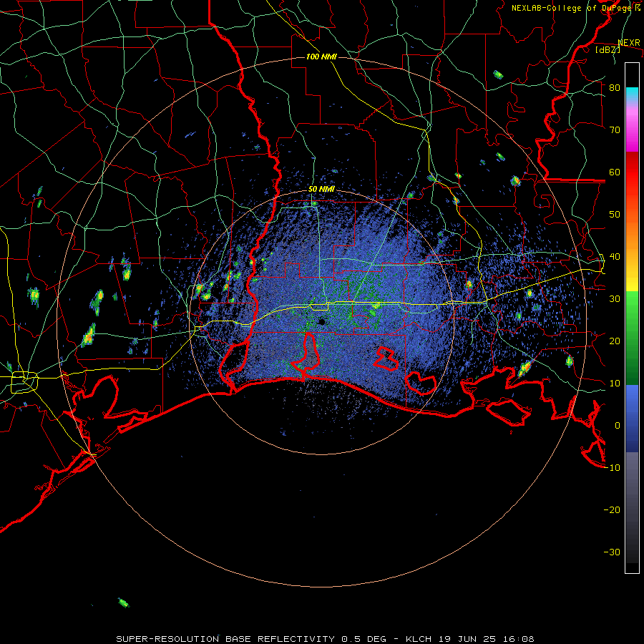
Task: Select the NEXLAB-College of DuPage header text
Action: pos(572,8)
